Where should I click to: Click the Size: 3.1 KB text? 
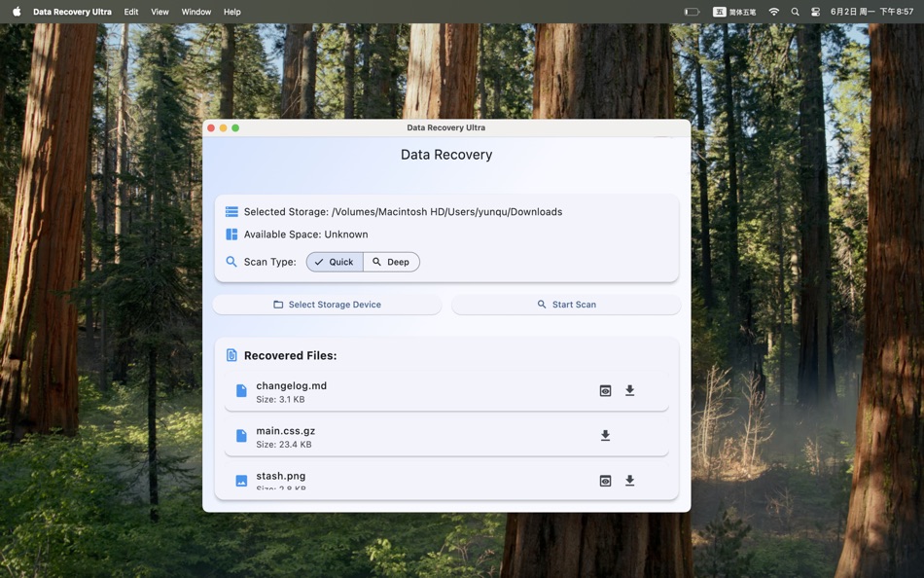(x=280, y=399)
